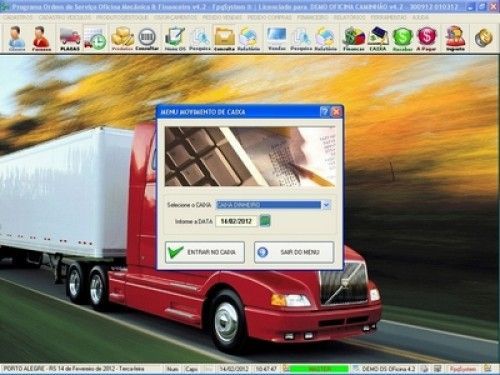
Task: Open the PRODUTOS/ESTOQUE menu
Action: (122, 17)
